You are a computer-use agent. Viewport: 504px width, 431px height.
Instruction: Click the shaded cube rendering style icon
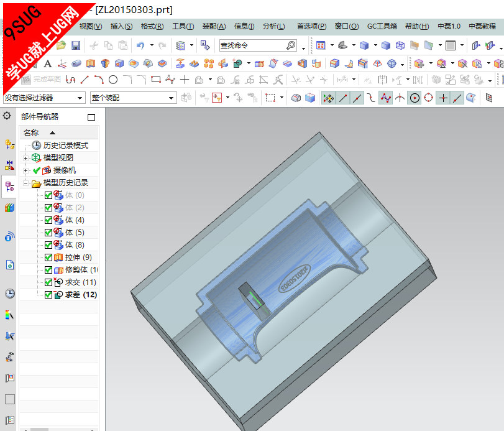point(364,45)
